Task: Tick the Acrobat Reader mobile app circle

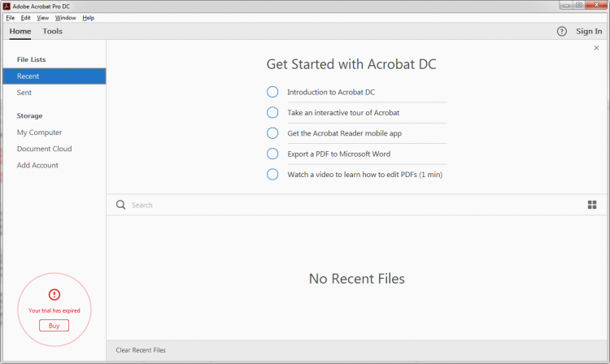Action: pos(272,132)
